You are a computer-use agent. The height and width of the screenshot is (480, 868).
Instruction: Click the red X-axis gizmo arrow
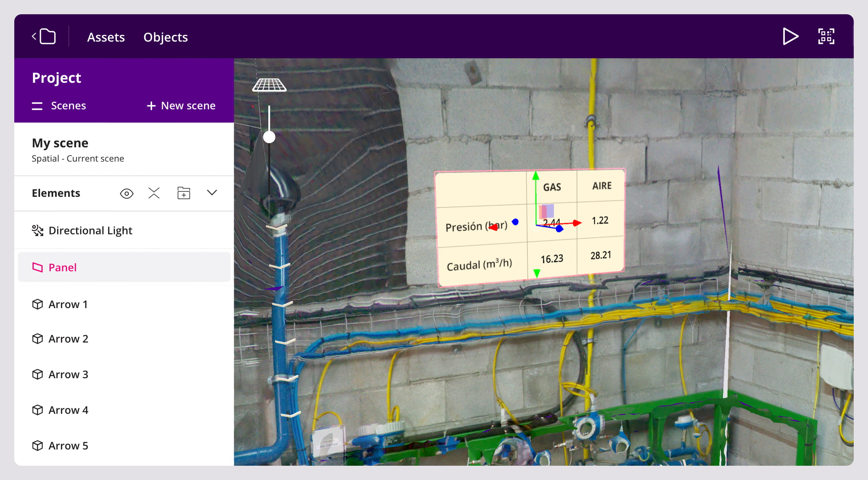pos(577,223)
